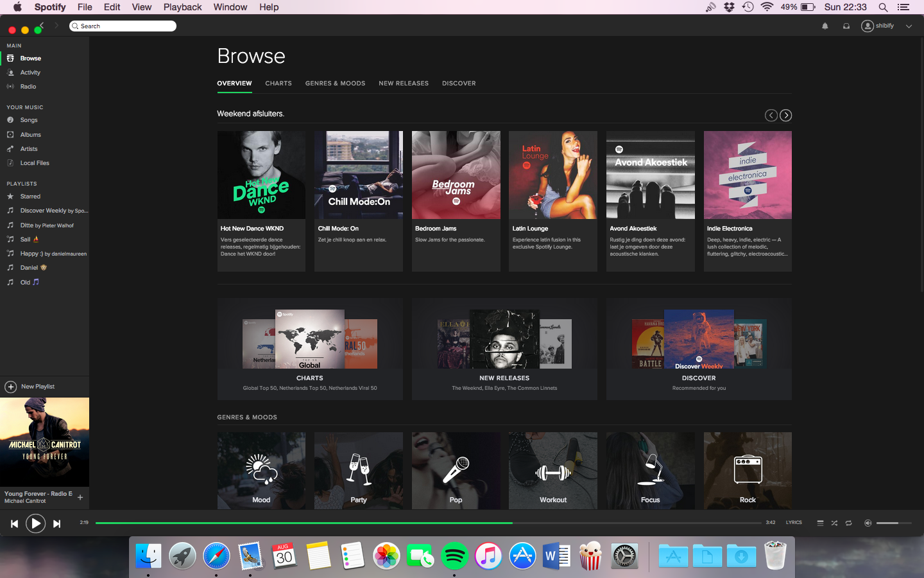This screenshot has width=924, height=578.
Task: Skip to the next track
Action: (x=56, y=524)
